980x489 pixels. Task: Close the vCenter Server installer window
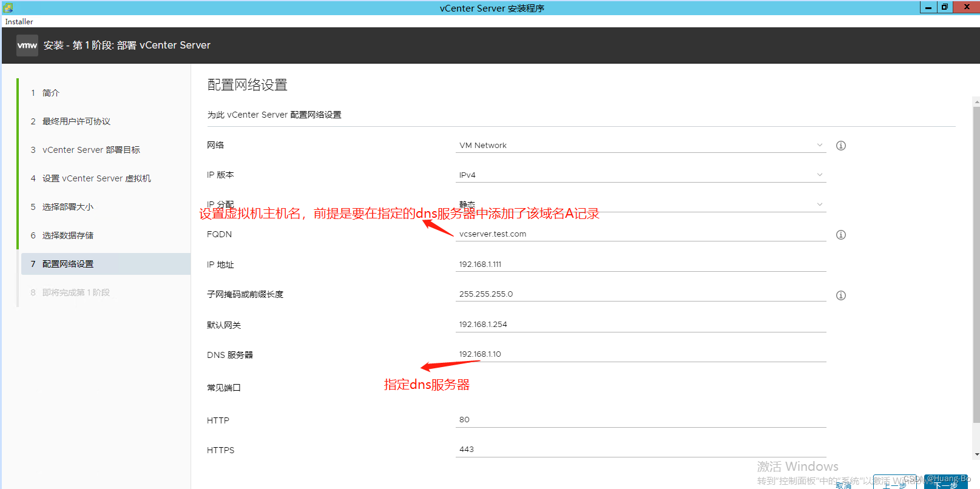click(x=966, y=7)
